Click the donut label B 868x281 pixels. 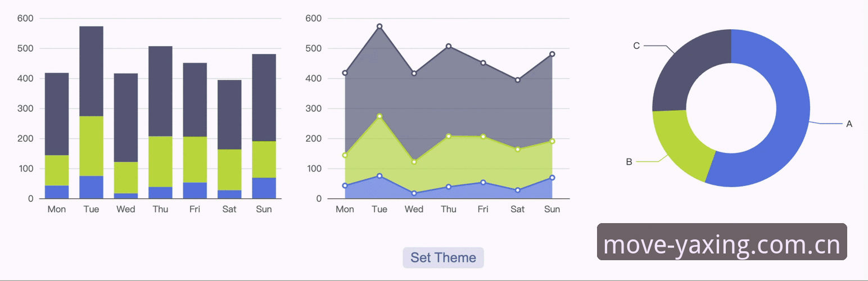click(629, 162)
